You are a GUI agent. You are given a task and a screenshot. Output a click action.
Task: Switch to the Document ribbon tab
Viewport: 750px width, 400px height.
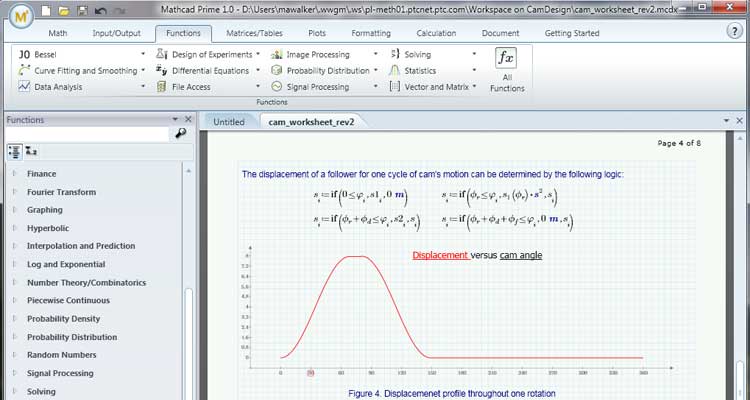pos(500,33)
